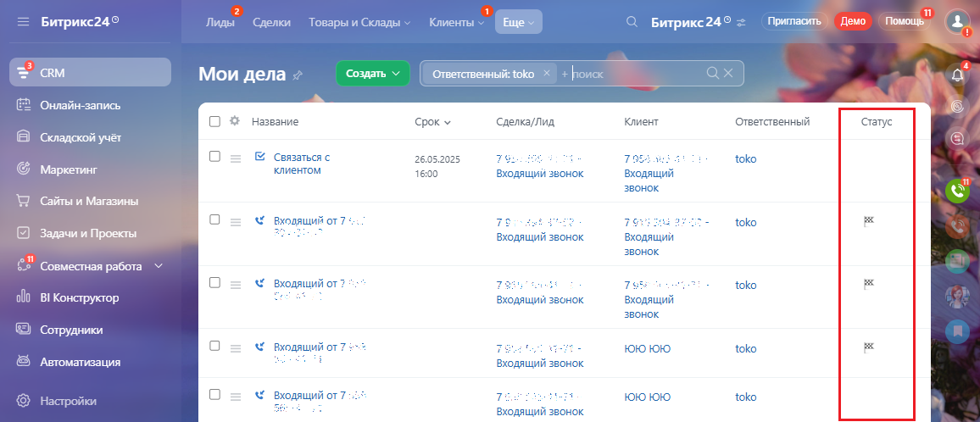The width and height of the screenshot is (980, 422).
Task: Check the box for Связаться с клиентом row
Action: tap(215, 157)
